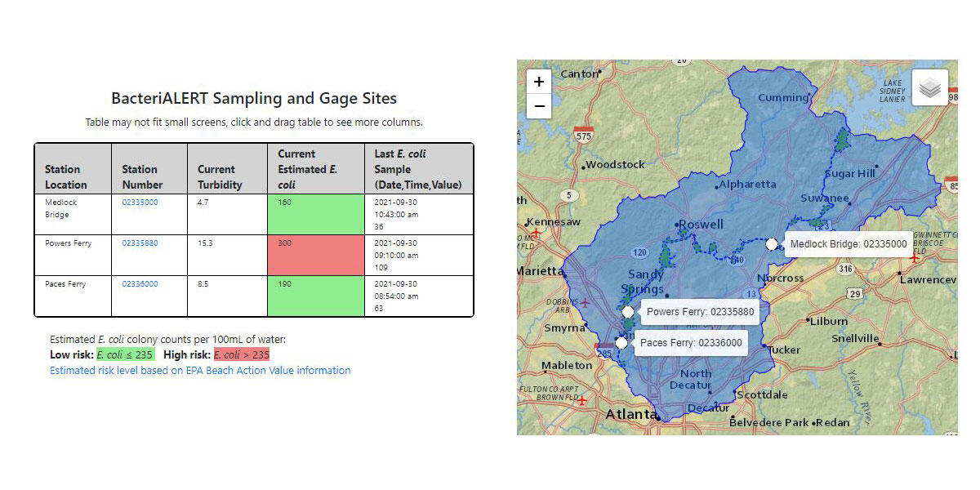Select the green E. coli value 190
980x490 pixels.
coord(316,296)
